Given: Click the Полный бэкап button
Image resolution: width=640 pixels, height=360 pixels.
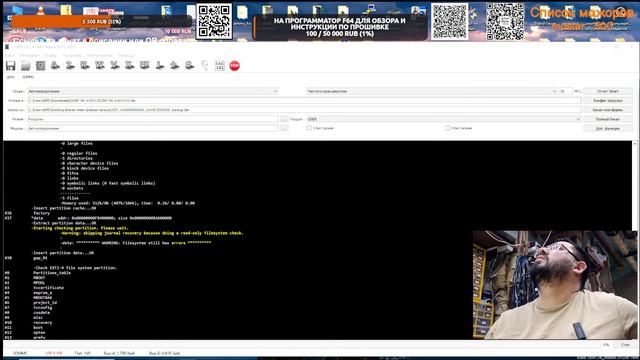Looking at the screenshot, I should pyautogui.click(x=608, y=119).
